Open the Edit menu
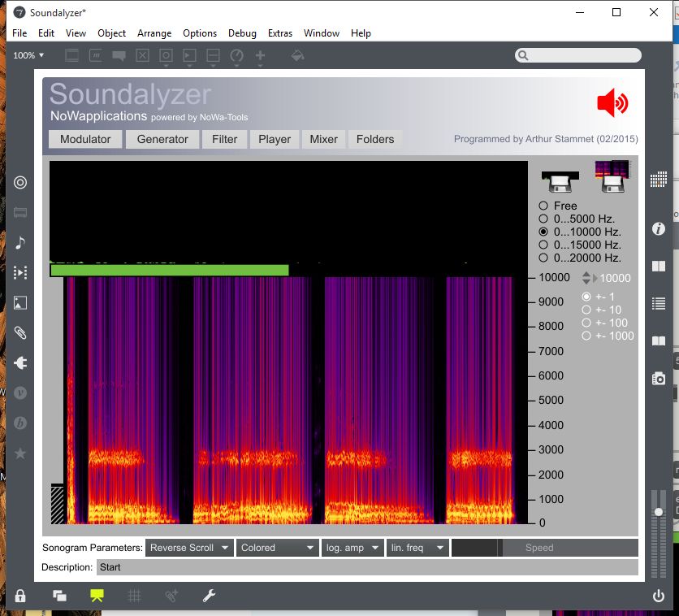Viewport: 679px width, 616px height. (46, 33)
